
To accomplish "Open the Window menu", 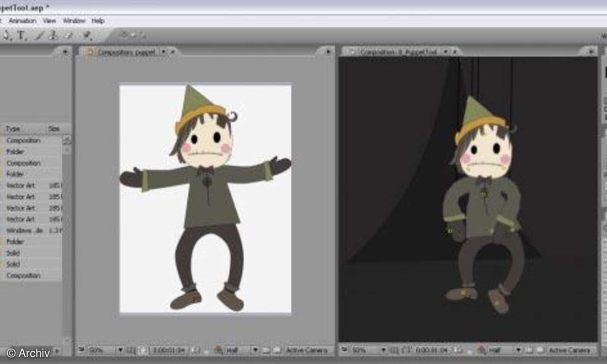I will click(x=74, y=21).
